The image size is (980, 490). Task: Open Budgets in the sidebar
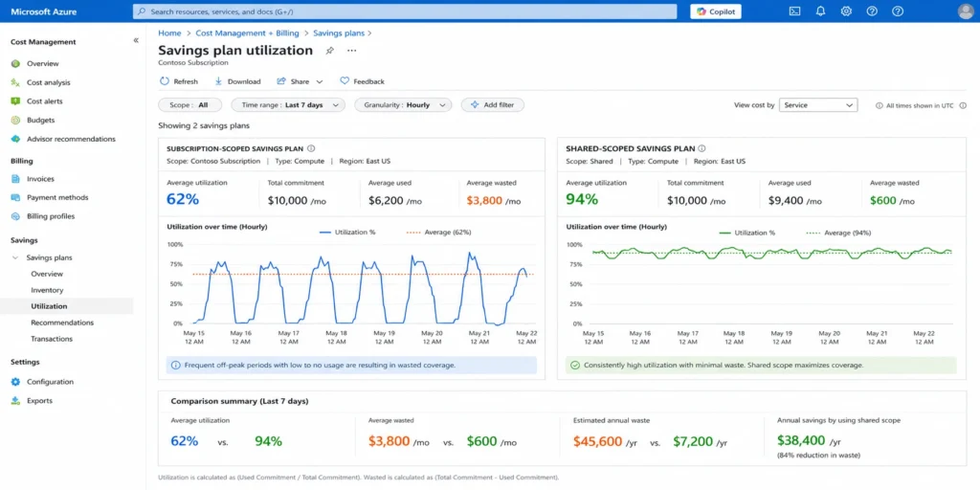pyautogui.click(x=40, y=120)
